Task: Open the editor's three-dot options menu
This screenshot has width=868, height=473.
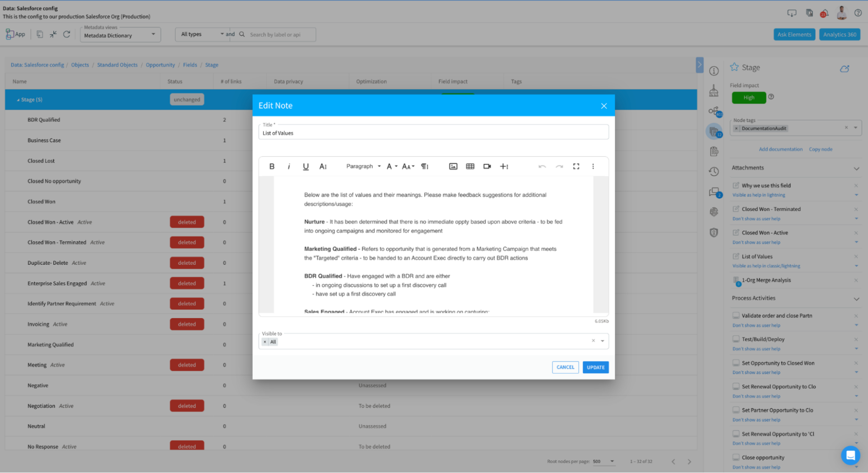Action: click(593, 166)
